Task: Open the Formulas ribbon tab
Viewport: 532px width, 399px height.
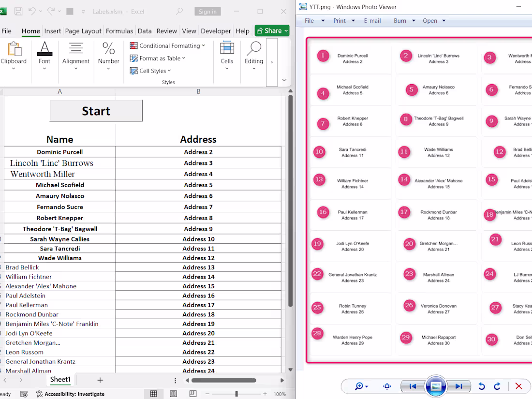Action: [x=119, y=31]
